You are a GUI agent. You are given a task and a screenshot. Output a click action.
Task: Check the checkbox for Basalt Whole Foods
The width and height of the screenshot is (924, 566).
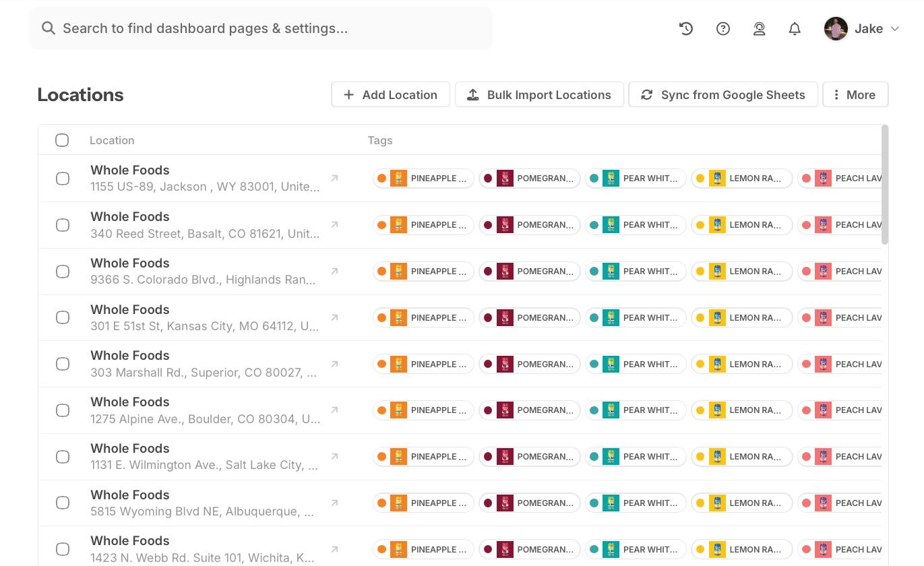[62, 224]
